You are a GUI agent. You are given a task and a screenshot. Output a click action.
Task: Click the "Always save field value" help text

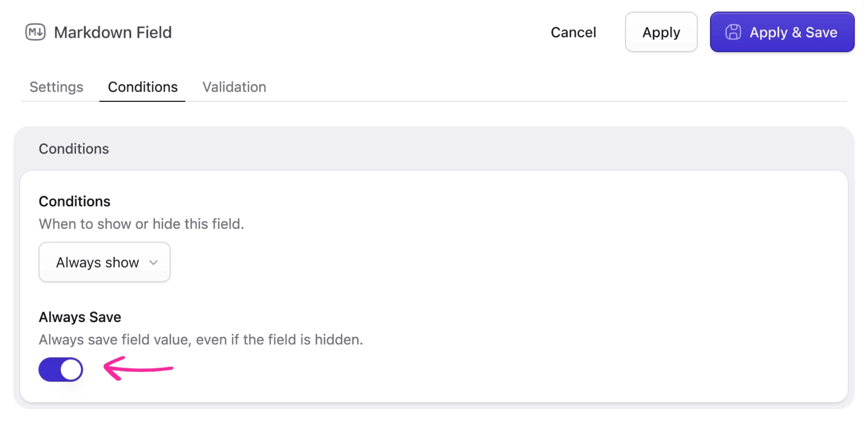coord(201,339)
